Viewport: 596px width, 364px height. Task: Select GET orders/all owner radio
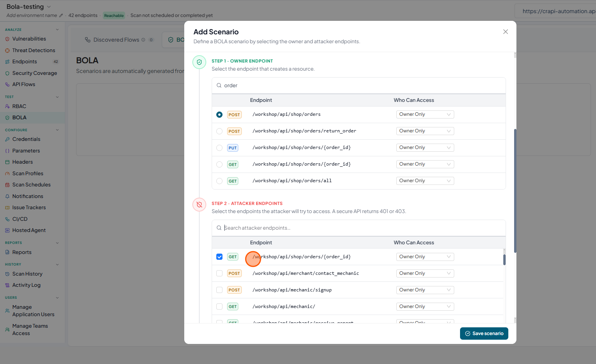[x=219, y=181]
